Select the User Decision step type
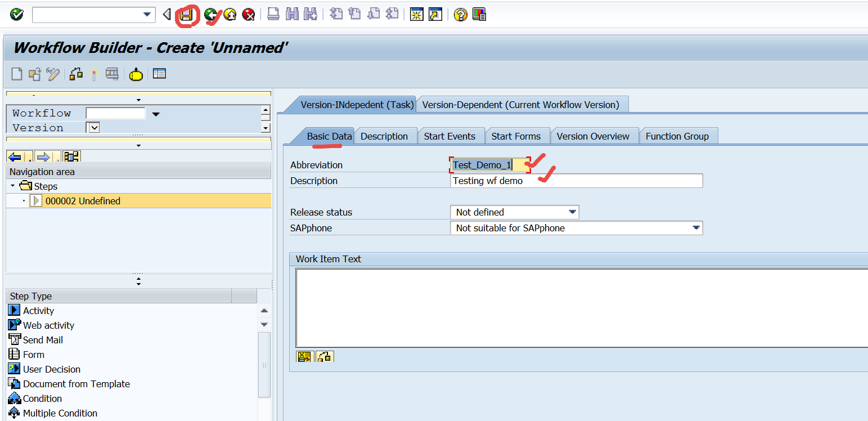 tap(51, 369)
